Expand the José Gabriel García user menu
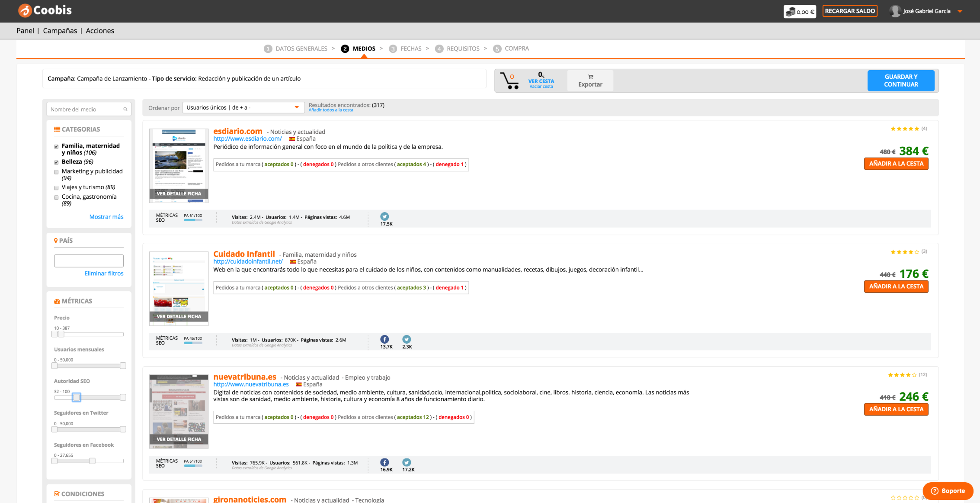Viewport: 980px width, 503px height. coord(960,11)
